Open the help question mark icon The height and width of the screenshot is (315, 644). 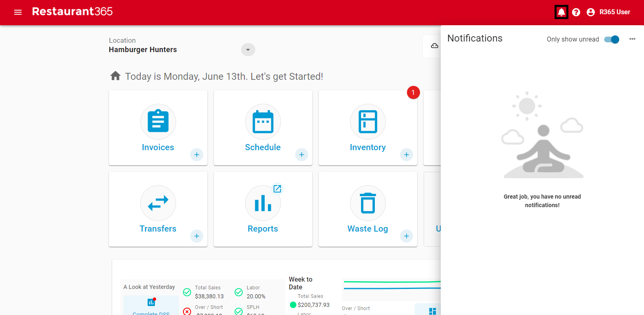576,12
